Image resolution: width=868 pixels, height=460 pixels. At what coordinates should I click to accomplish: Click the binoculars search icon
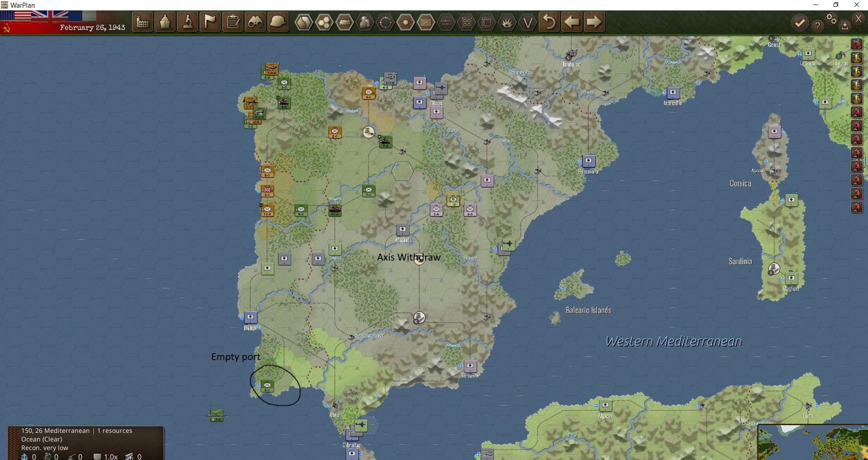pyautogui.click(x=255, y=22)
